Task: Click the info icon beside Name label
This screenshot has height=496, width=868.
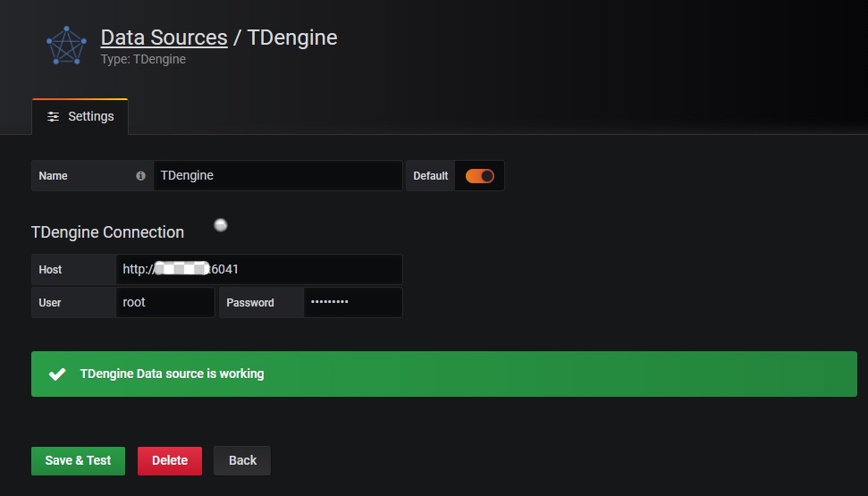Action: coord(140,176)
